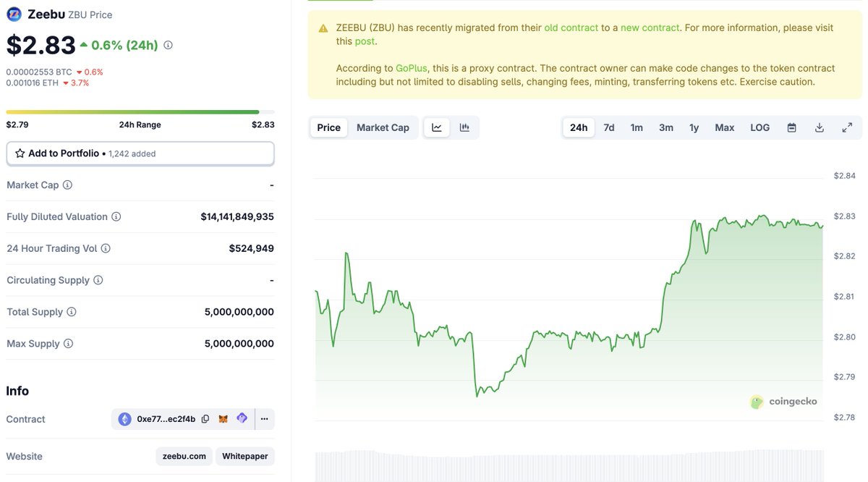Click Max Supply info icon

pos(68,344)
